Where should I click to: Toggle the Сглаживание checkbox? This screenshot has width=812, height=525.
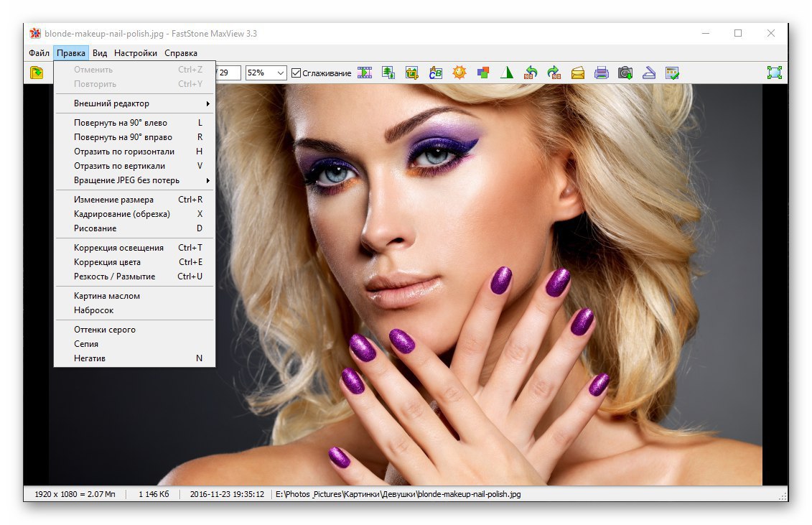[297, 73]
